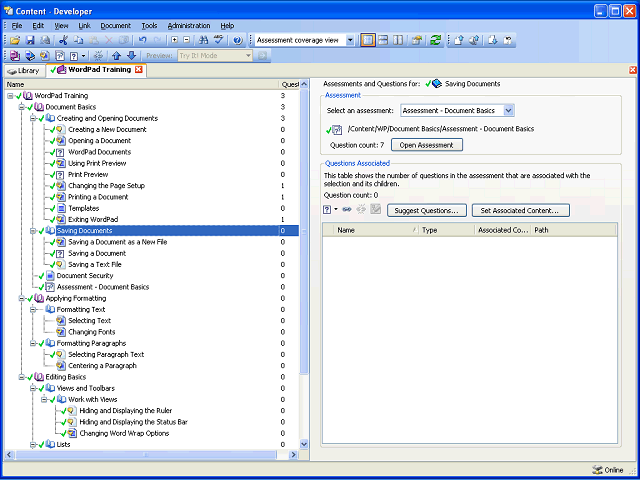Select Hiding and Displaying the Ruler topic
Image resolution: width=640 pixels, height=480 pixels.
(x=125, y=411)
